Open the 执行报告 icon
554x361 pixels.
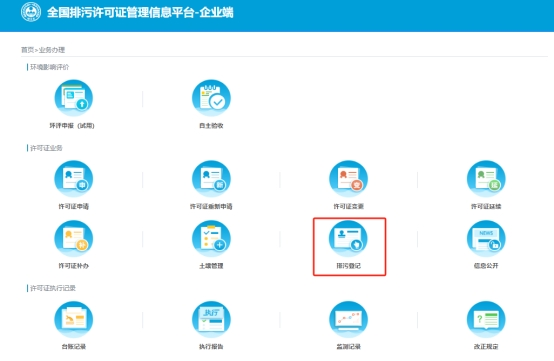click(x=211, y=319)
